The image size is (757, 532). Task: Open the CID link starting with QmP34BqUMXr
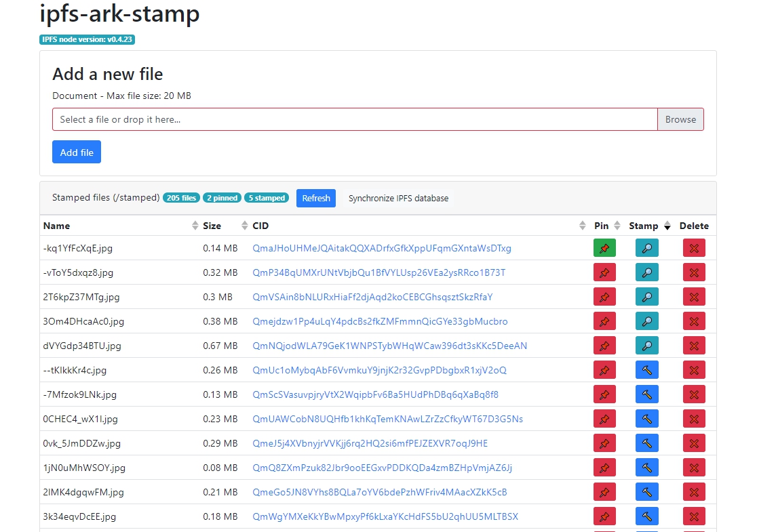click(378, 272)
